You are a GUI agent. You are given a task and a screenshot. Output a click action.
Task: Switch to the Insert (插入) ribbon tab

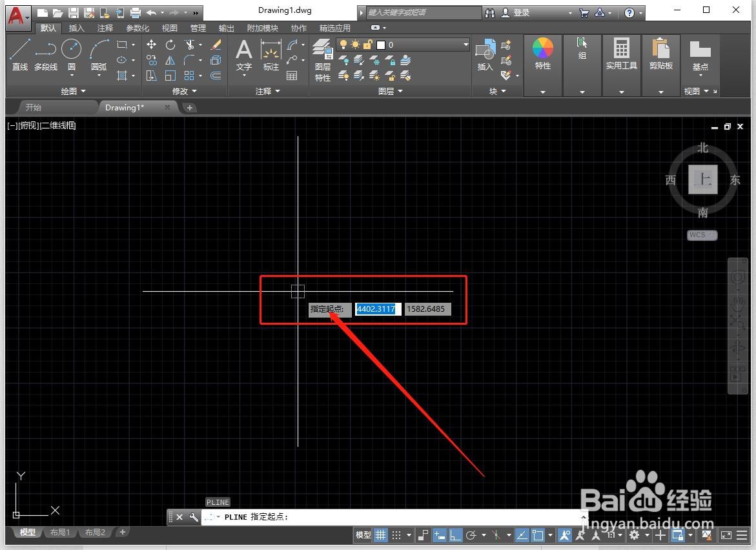[76, 28]
